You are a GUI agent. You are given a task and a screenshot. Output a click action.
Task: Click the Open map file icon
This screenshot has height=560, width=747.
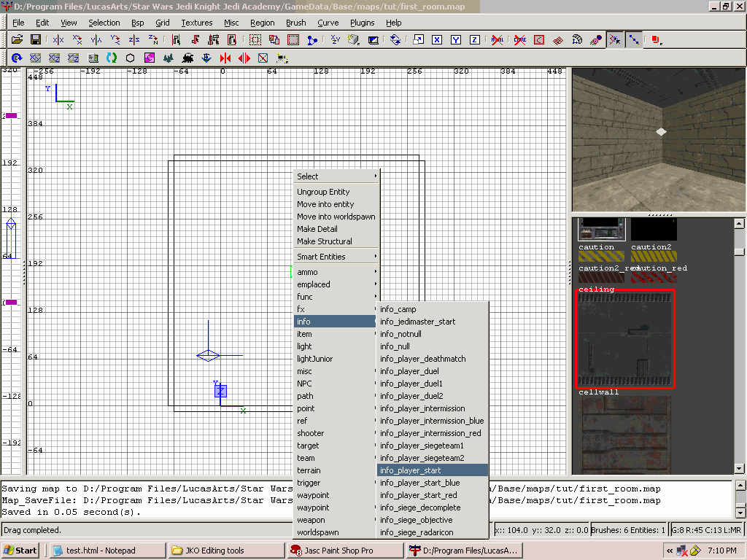pyautogui.click(x=18, y=40)
